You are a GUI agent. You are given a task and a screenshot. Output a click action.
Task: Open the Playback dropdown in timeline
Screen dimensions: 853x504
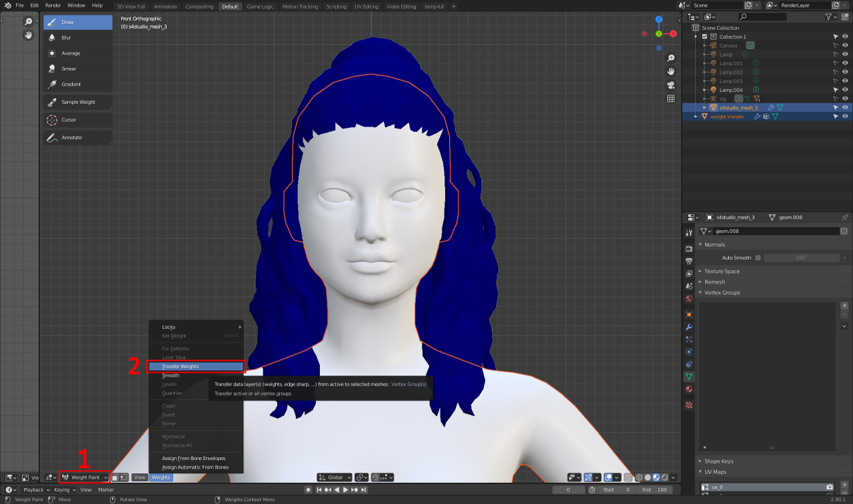click(x=35, y=490)
